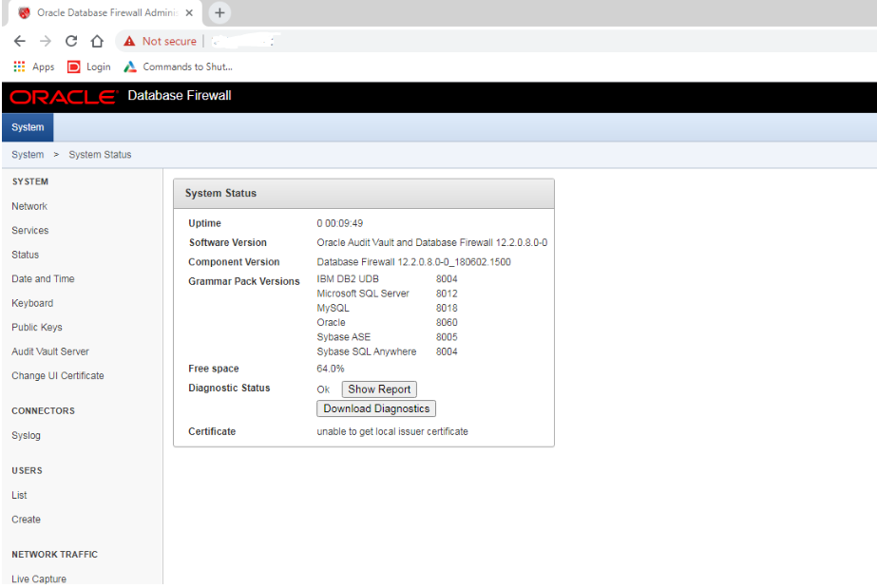
Task: Click the Show Report button
Action: click(x=379, y=389)
